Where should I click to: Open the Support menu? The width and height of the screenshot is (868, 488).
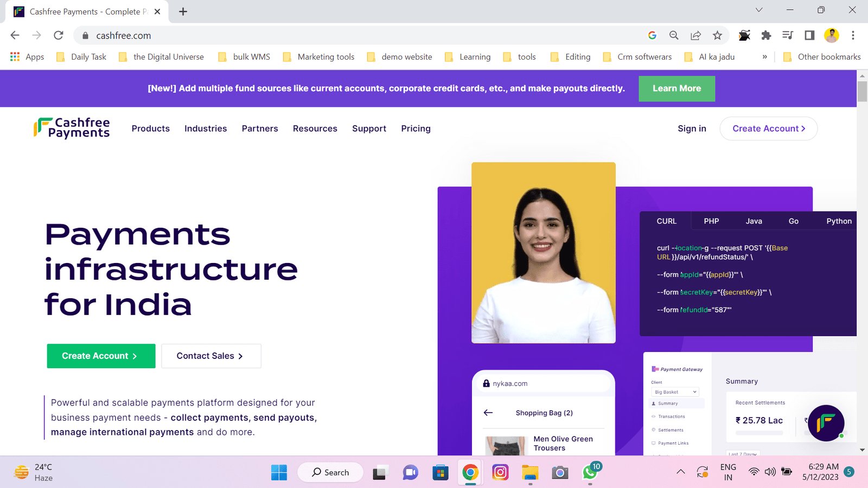[369, 129]
